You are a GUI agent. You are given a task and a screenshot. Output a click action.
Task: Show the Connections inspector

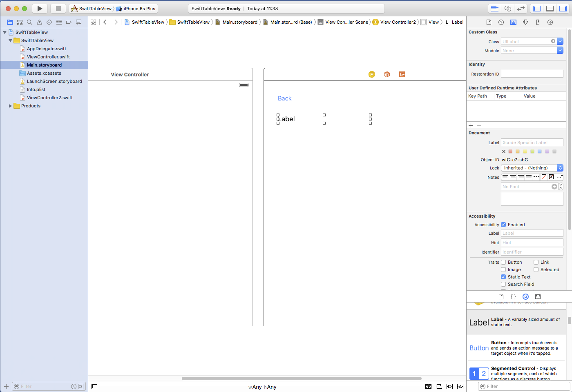coord(550,22)
